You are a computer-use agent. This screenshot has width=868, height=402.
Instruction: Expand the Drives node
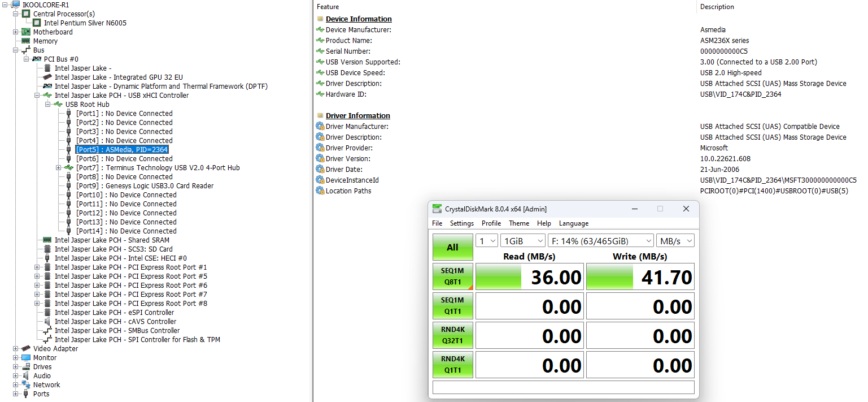coord(16,366)
